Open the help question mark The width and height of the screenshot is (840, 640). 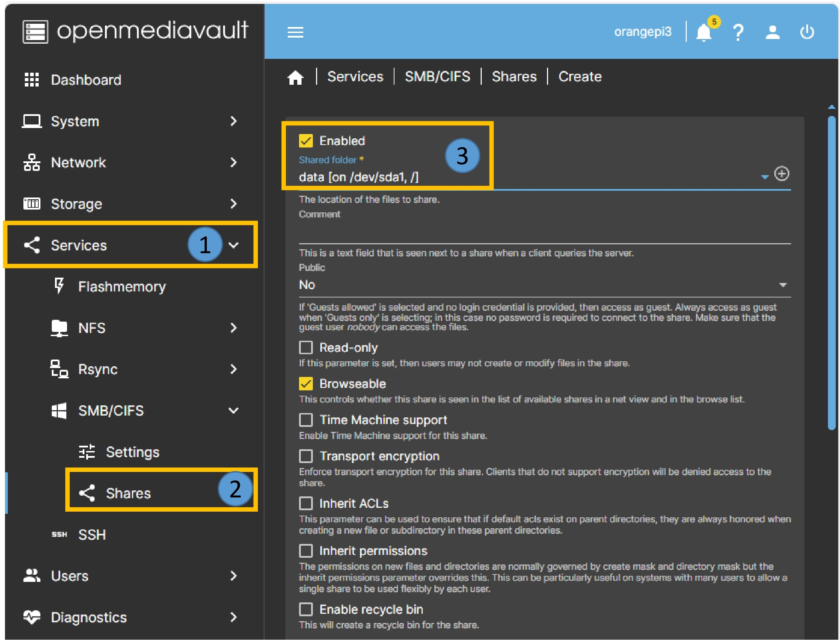point(738,32)
